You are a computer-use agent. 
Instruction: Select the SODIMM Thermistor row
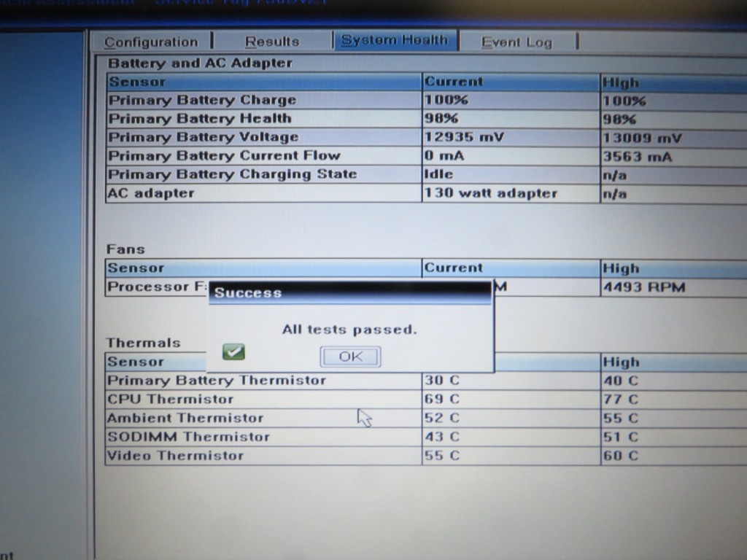[188, 437]
